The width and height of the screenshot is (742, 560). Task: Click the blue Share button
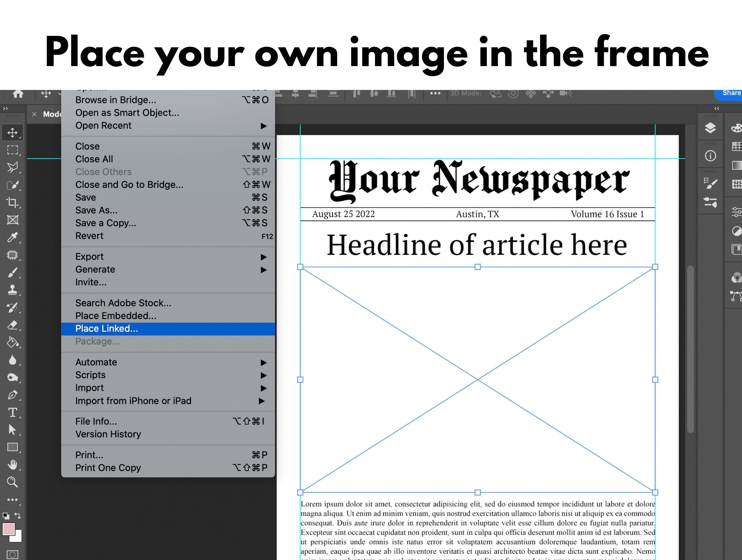coord(729,94)
